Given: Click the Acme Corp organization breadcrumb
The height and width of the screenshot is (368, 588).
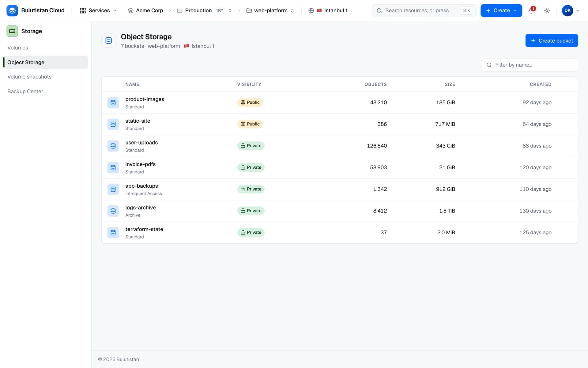Looking at the screenshot, I should pyautogui.click(x=145, y=11).
